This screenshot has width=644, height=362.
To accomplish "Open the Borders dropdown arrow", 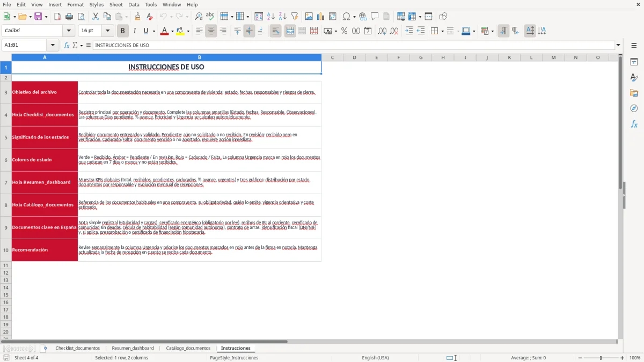I will 442,31.
